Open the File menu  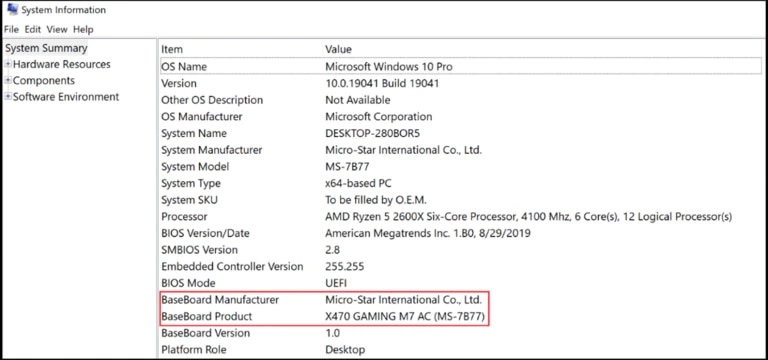pyautogui.click(x=12, y=29)
